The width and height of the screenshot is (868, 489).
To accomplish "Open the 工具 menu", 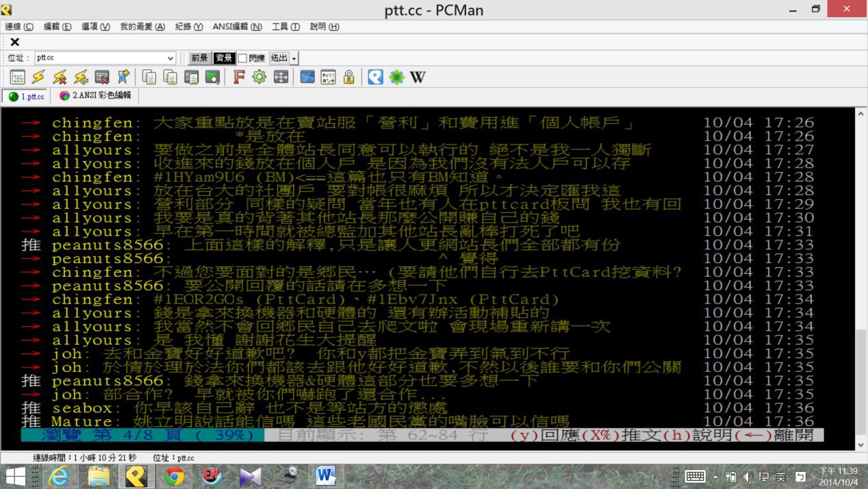I will coord(285,27).
